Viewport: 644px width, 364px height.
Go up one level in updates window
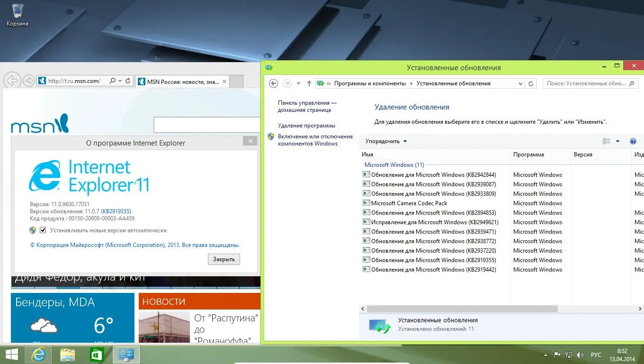(309, 83)
